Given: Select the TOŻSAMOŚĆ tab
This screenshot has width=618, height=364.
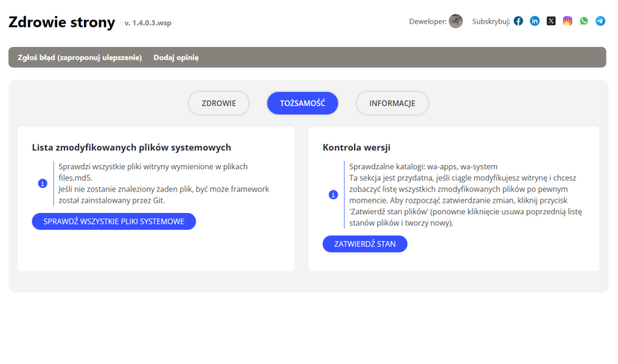Looking at the screenshot, I should (302, 103).
